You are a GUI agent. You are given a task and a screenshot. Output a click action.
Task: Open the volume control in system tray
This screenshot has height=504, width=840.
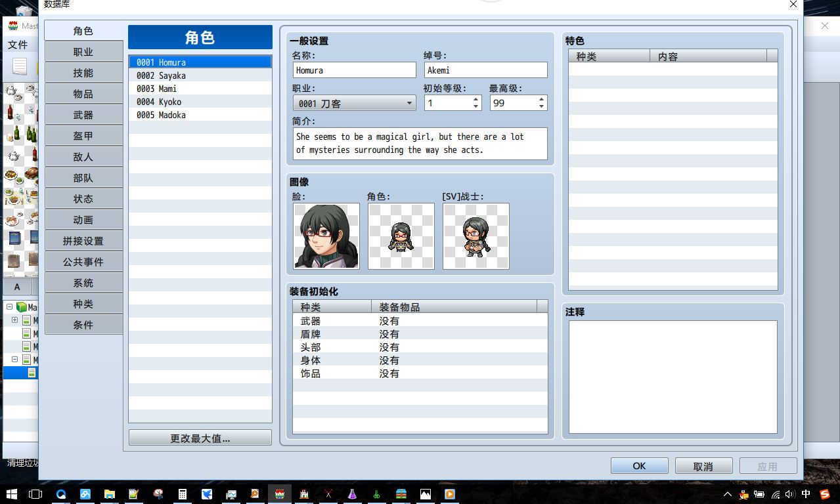790,494
